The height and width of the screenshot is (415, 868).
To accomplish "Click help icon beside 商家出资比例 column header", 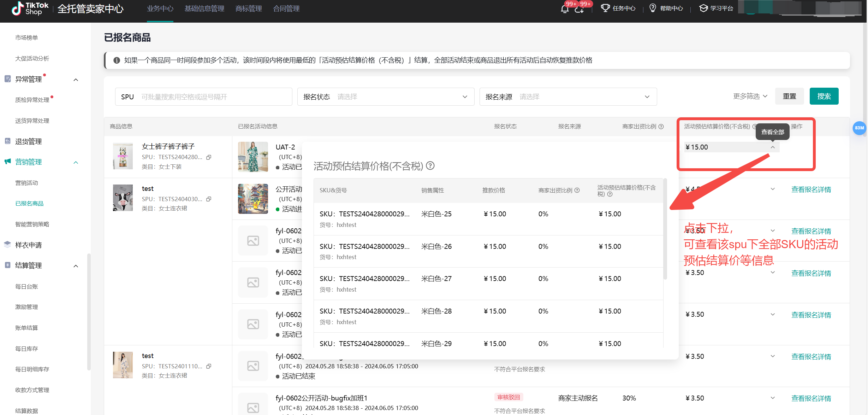I will click(661, 127).
